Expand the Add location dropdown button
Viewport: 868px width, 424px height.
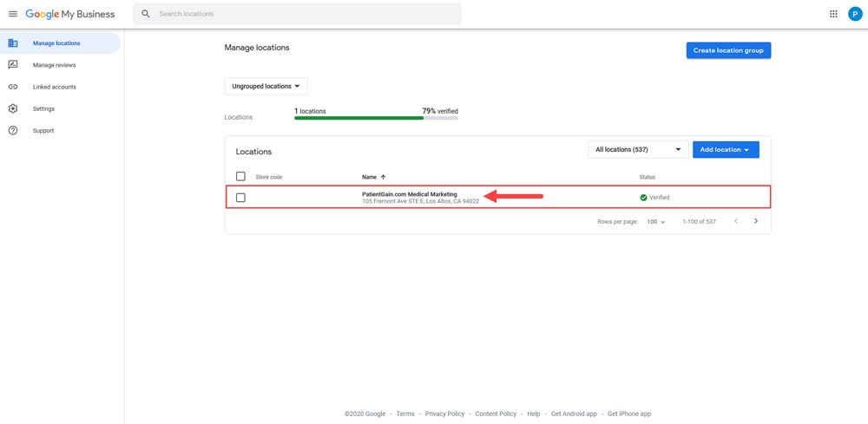(x=726, y=149)
